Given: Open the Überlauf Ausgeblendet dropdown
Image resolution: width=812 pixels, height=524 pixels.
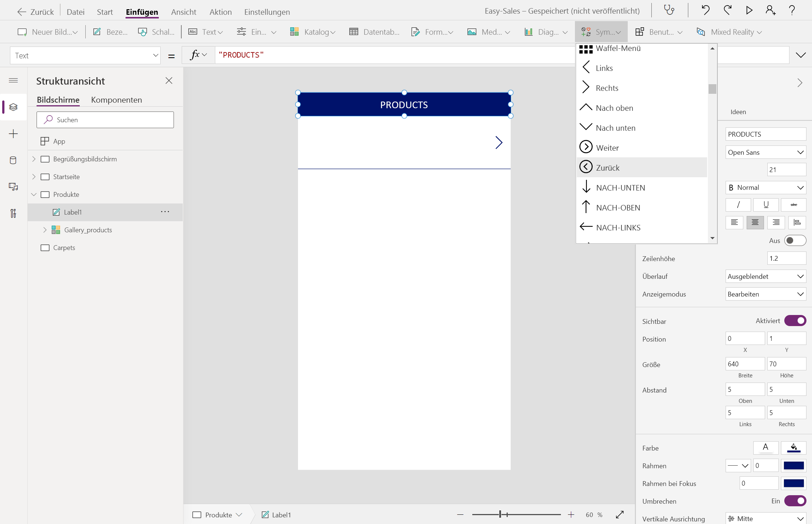Looking at the screenshot, I should (765, 277).
